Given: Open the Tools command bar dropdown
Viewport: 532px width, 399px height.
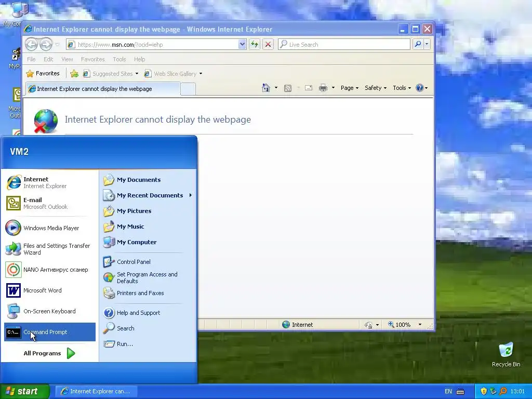Looking at the screenshot, I should pos(402,88).
